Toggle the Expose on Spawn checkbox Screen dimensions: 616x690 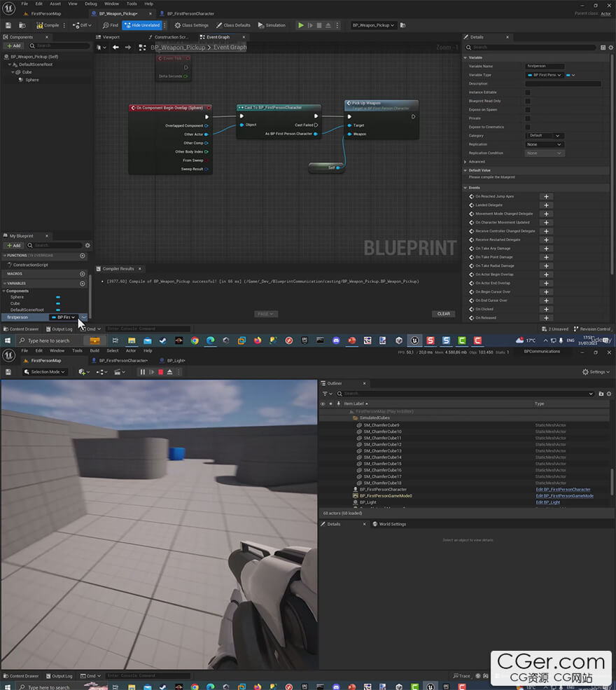(x=528, y=110)
